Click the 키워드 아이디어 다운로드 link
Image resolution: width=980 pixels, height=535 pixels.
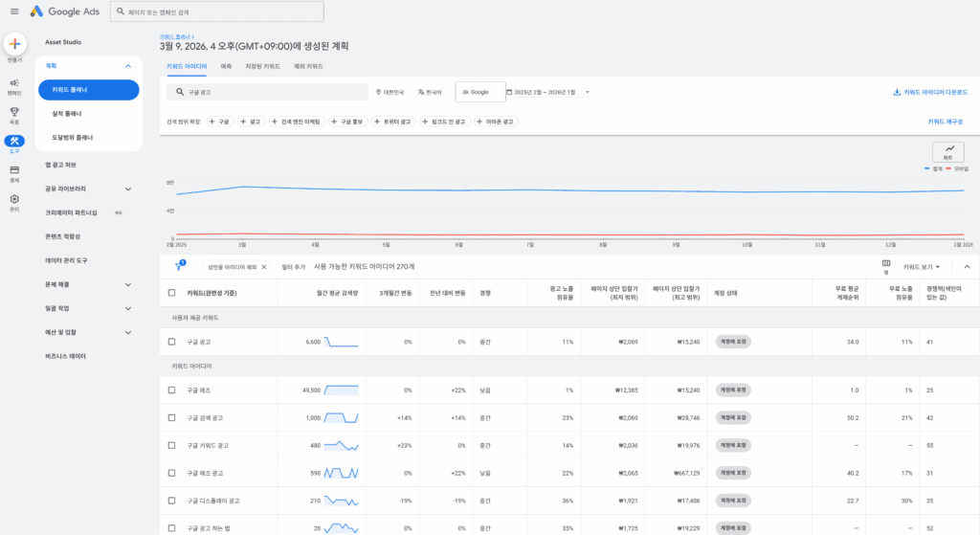click(x=928, y=93)
